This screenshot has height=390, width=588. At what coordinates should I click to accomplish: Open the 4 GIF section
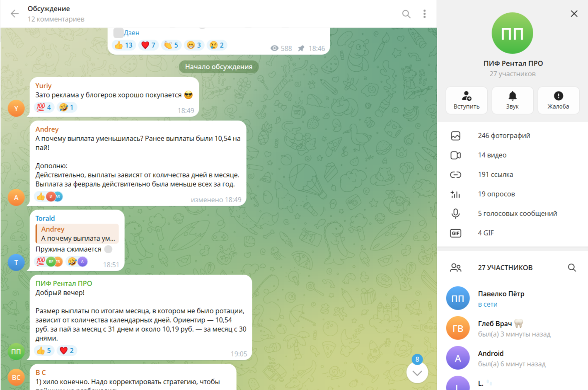coord(513,233)
